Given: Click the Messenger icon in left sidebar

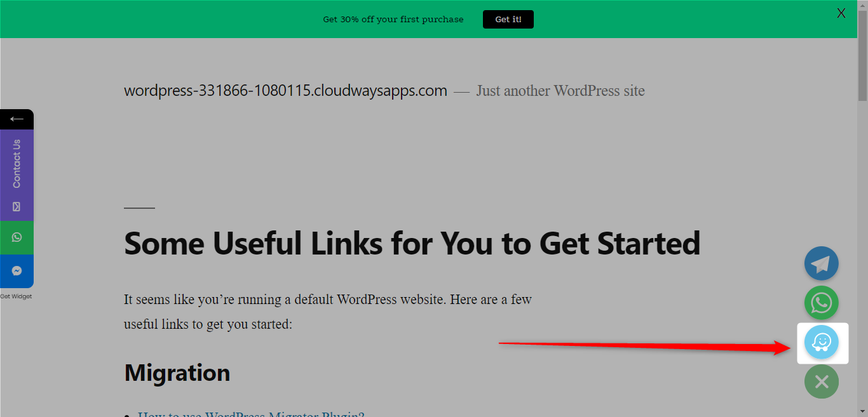Looking at the screenshot, I should [x=17, y=271].
